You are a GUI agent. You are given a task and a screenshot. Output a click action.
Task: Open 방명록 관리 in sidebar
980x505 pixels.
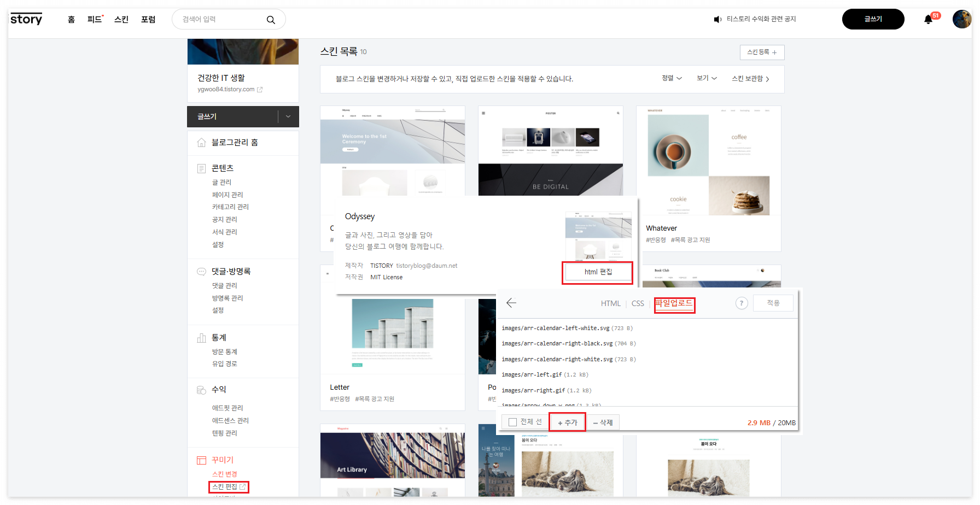(x=227, y=298)
